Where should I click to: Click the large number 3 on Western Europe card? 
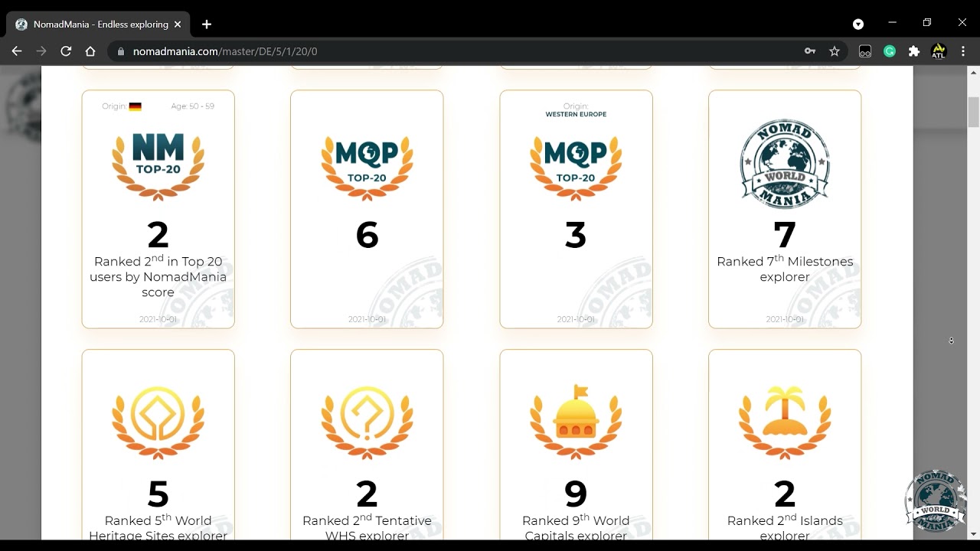click(x=576, y=235)
